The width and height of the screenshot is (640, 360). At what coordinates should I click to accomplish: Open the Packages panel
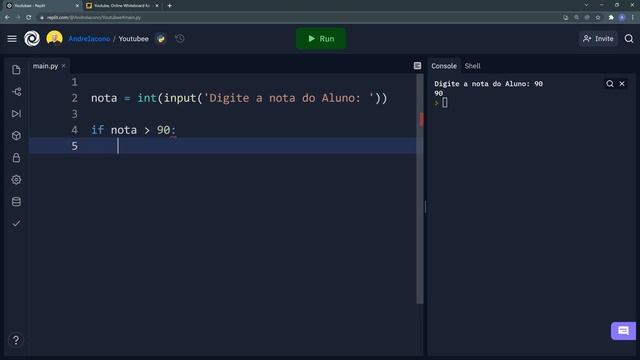coord(16,136)
